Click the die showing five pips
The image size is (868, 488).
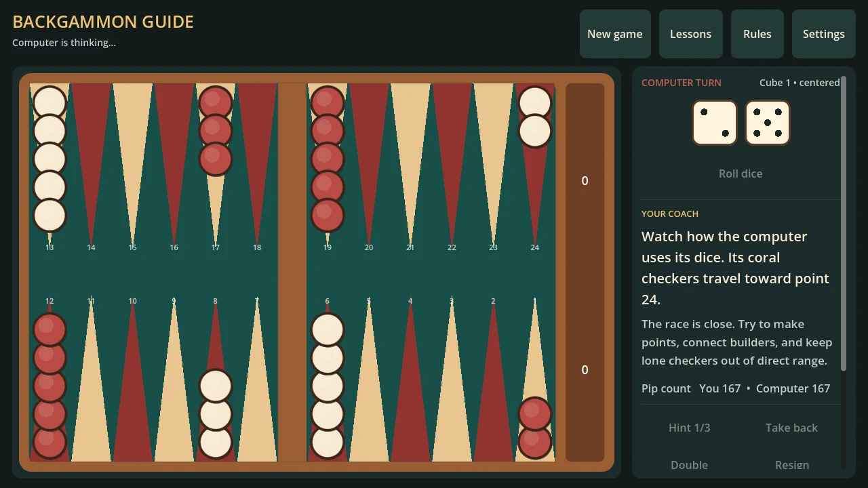[x=768, y=123]
